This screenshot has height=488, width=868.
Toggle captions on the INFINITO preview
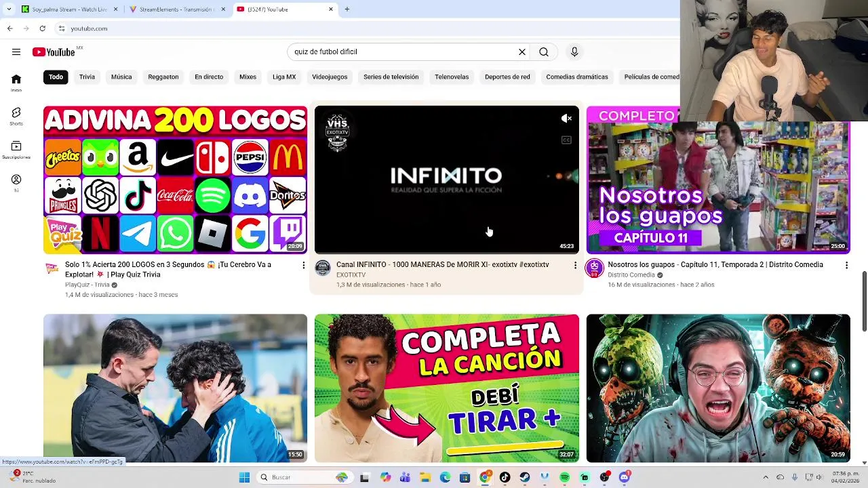(x=566, y=140)
